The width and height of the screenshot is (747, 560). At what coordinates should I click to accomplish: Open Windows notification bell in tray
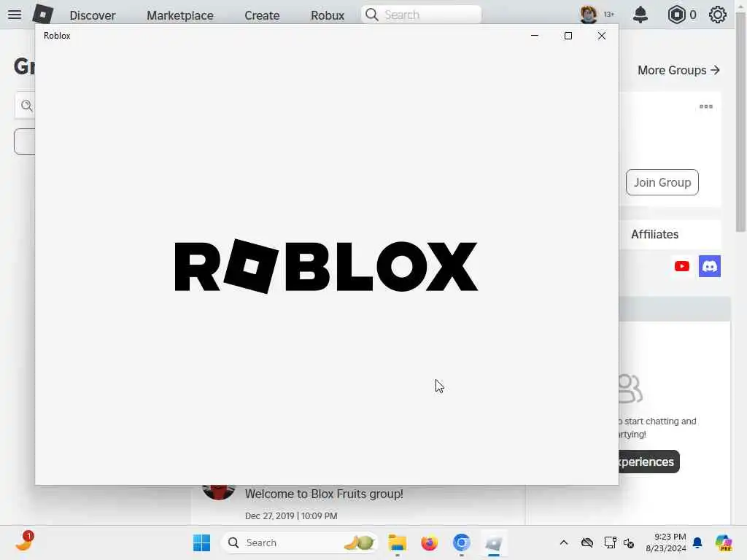click(698, 542)
